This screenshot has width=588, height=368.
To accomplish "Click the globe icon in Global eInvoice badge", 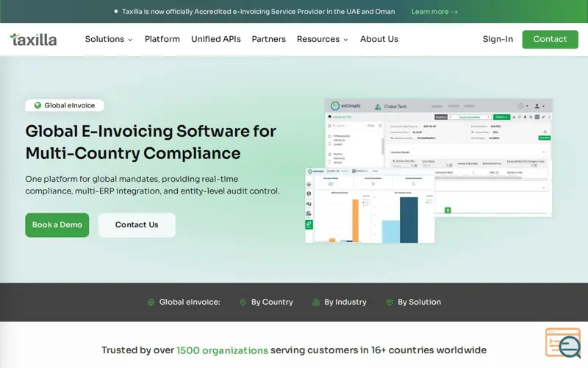I will [37, 105].
